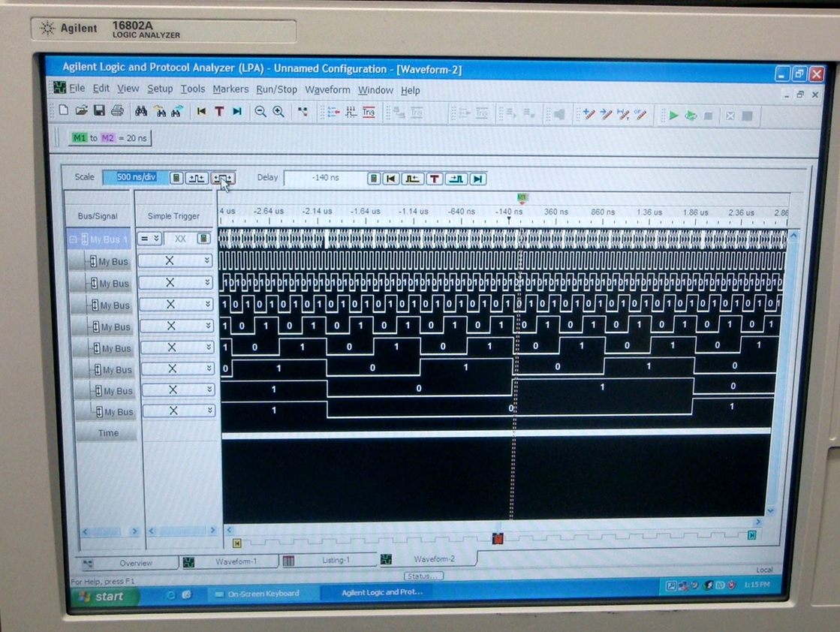Jump to end of data in main toolbar
Image resolution: width=840 pixels, height=632 pixels.
pos(236,111)
